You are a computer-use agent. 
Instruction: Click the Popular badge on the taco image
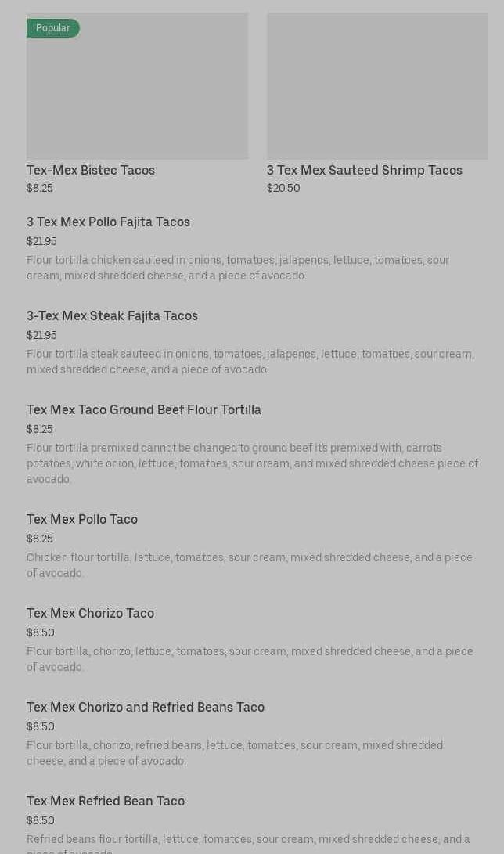point(52,28)
